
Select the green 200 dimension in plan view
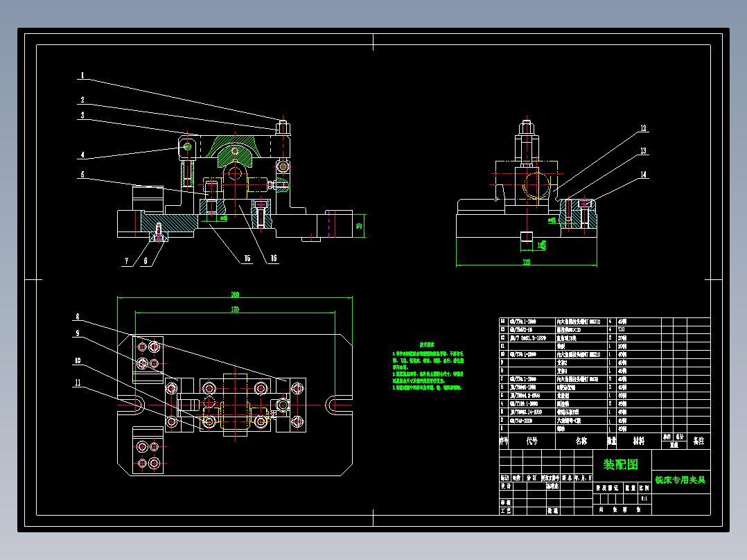click(235, 295)
